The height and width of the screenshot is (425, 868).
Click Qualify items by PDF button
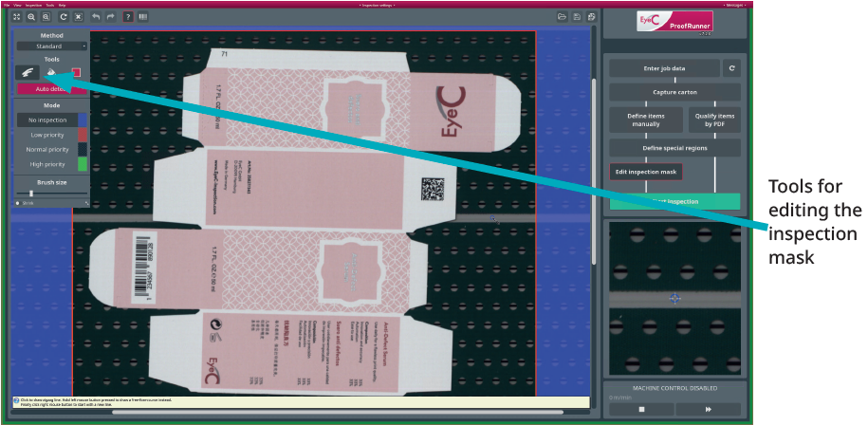[714, 120]
